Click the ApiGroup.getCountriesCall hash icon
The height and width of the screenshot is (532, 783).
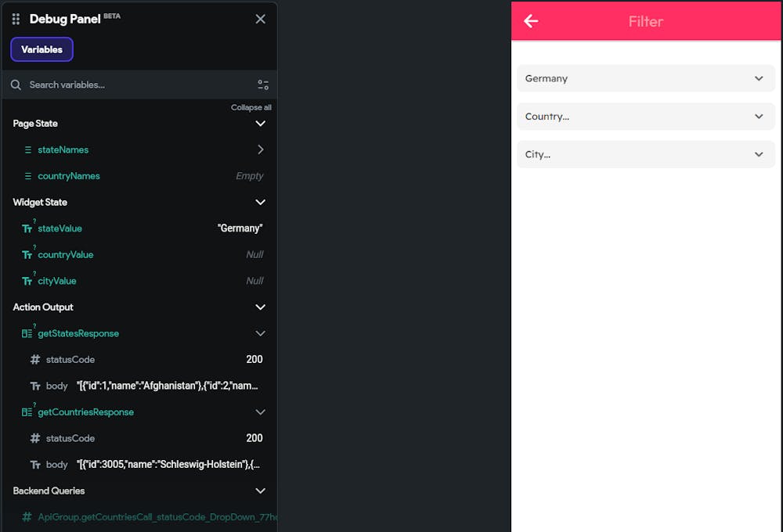tap(27, 517)
